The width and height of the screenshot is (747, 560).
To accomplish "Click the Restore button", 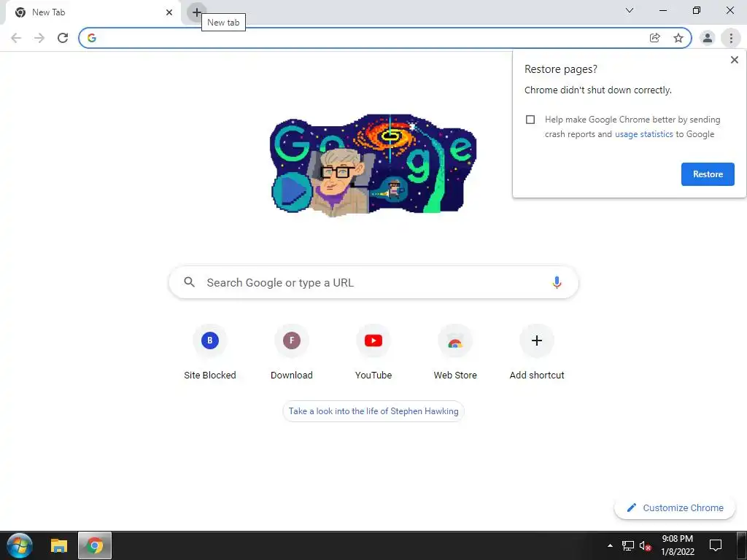I will click(708, 174).
